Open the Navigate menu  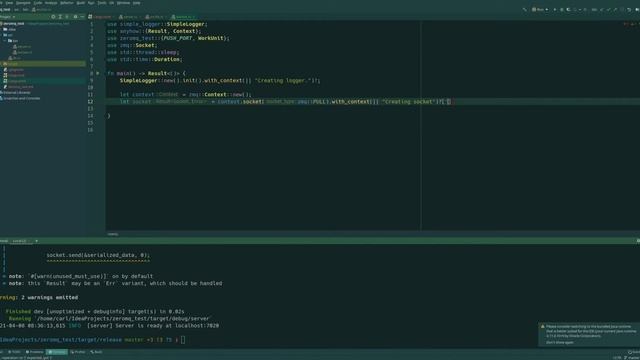23,3
